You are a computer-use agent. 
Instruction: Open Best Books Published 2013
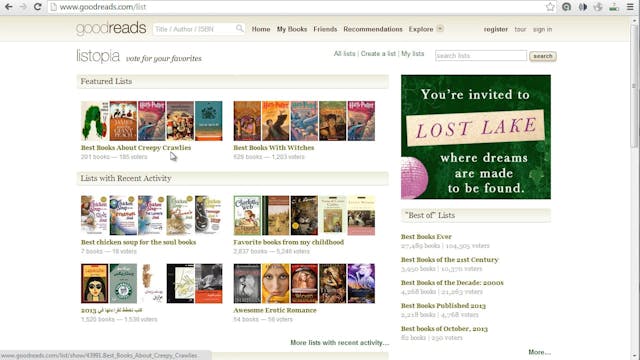(443, 305)
